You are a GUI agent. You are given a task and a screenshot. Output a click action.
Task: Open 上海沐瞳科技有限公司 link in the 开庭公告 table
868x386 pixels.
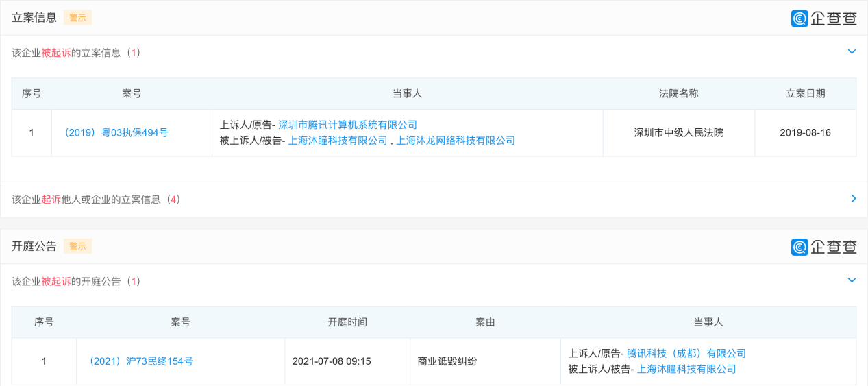click(686, 370)
